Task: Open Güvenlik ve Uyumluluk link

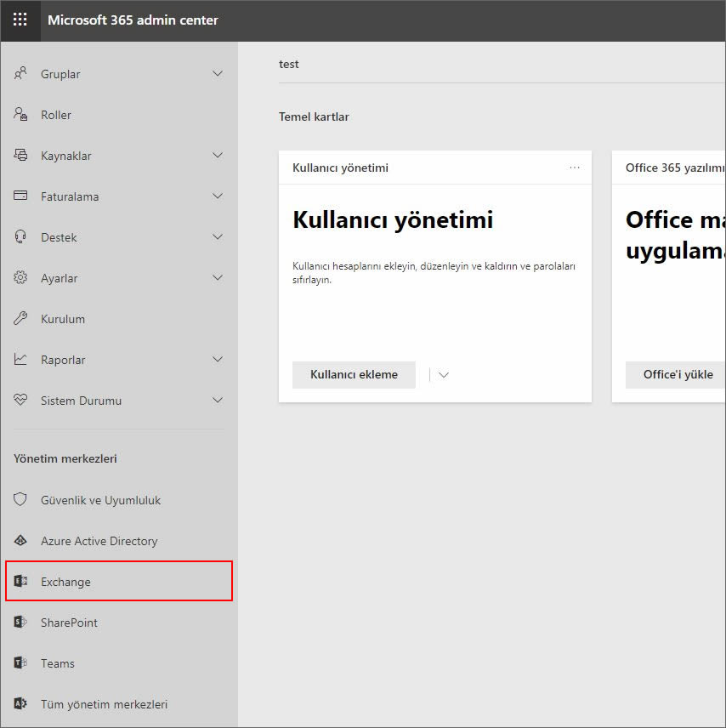Action: pyautogui.click(x=119, y=500)
